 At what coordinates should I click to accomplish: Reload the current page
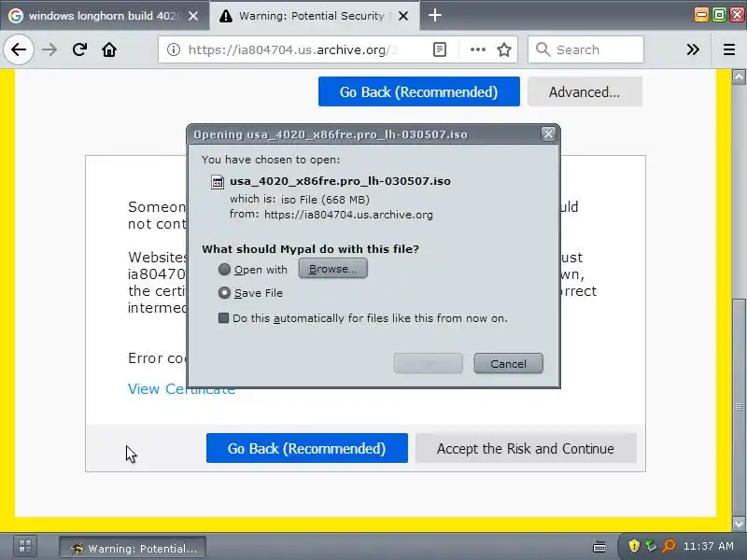coord(79,49)
